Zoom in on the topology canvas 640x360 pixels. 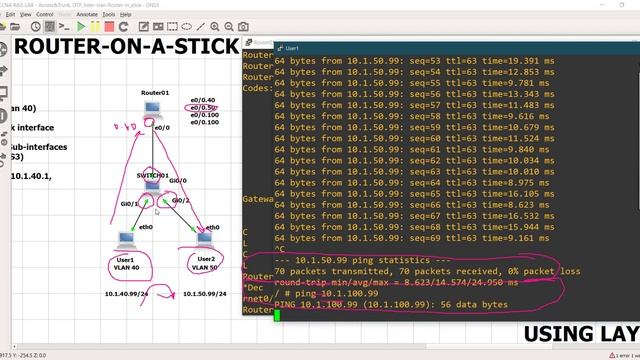click(x=215, y=27)
